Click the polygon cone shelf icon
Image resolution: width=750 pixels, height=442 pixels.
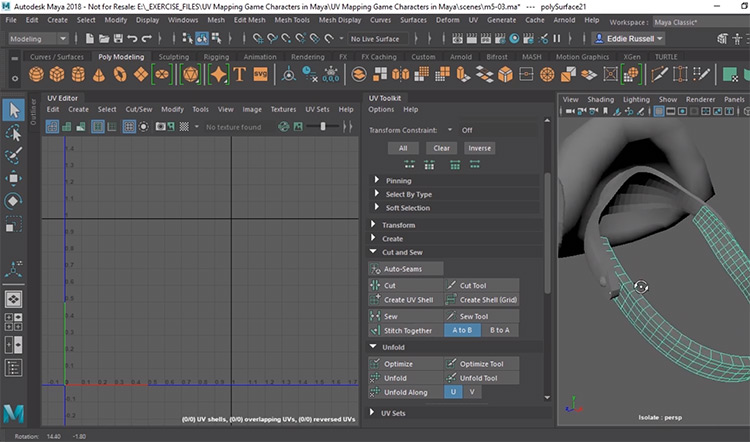(99, 74)
